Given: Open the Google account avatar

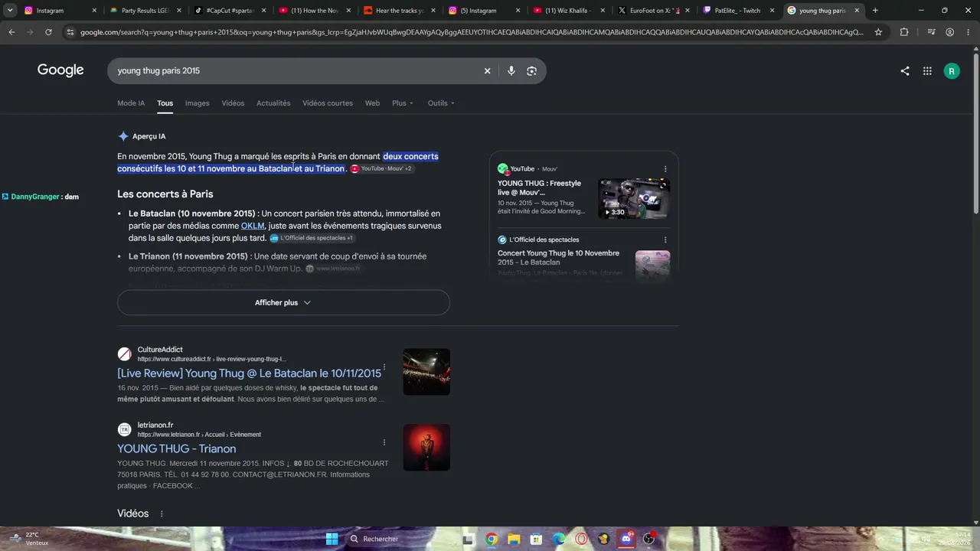Looking at the screenshot, I should [952, 70].
